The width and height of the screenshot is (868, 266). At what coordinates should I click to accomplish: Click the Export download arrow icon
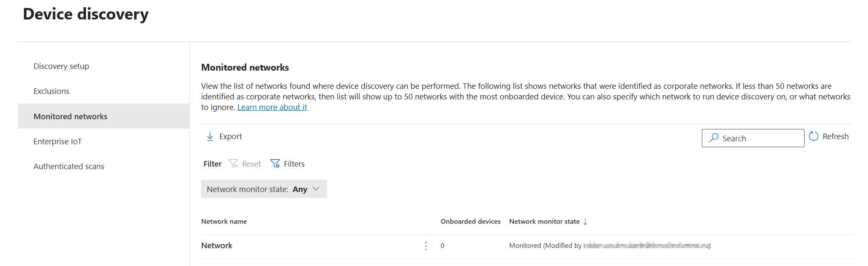tap(210, 136)
